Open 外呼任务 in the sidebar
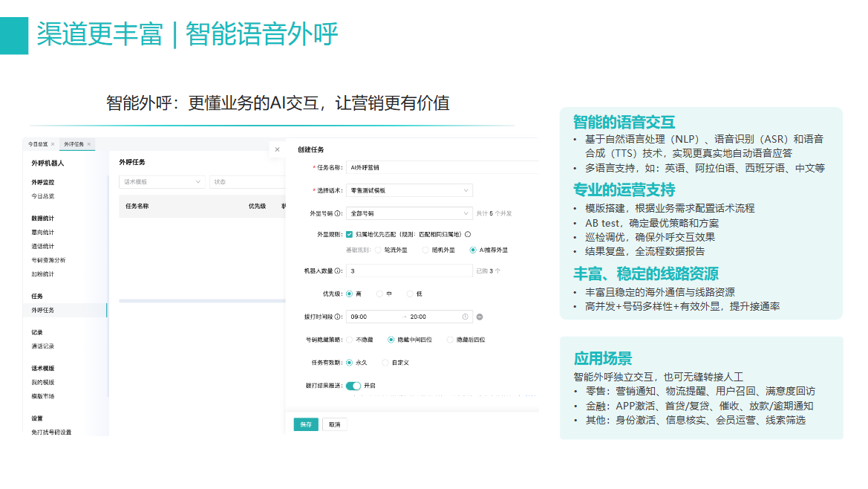868x489 pixels. coord(65,310)
